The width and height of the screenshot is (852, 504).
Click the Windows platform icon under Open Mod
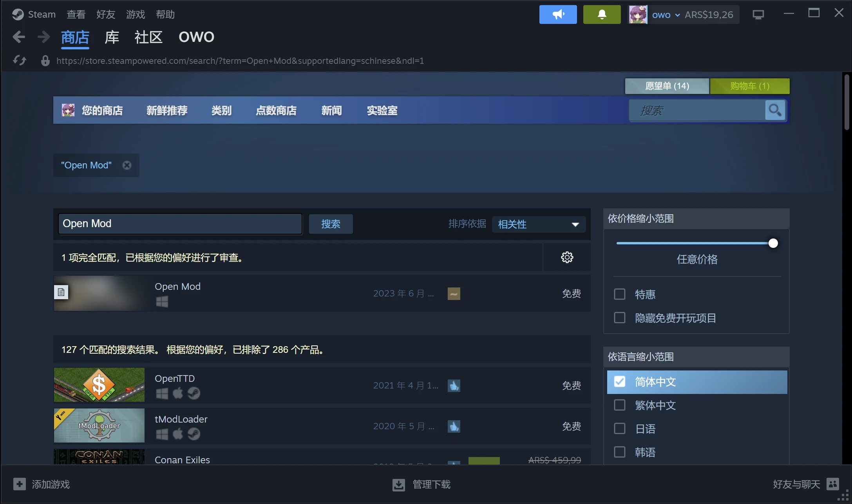[x=162, y=302]
